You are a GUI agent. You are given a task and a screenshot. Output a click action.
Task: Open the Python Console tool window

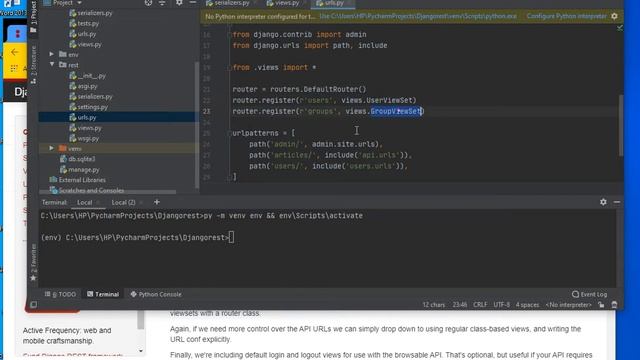pyautogui.click(x=156, y=294)
